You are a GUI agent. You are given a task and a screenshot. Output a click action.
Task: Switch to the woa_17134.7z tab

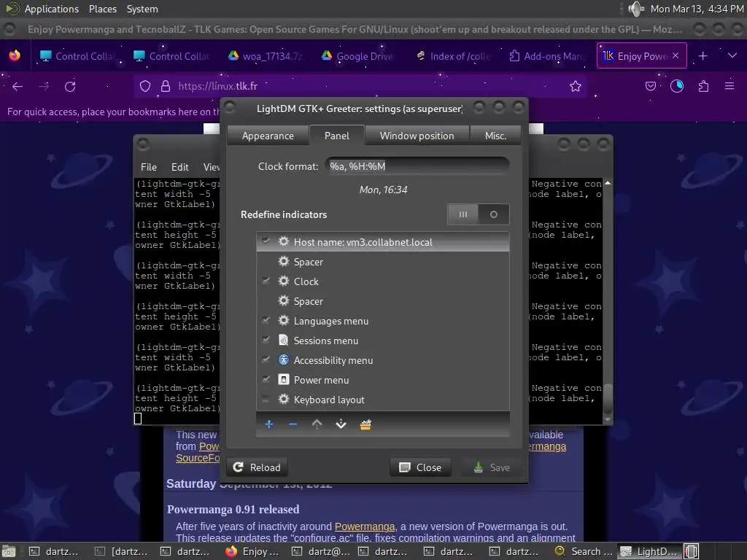(x=266, y=56)
